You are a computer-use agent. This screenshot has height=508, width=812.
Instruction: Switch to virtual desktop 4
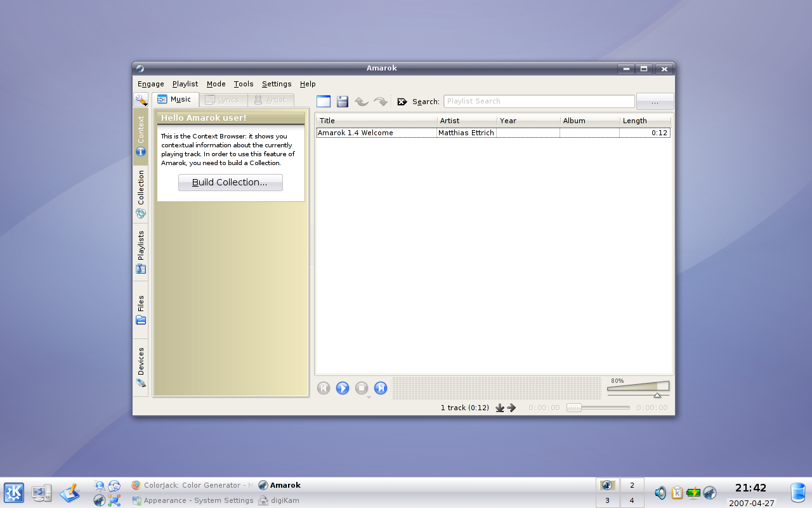pyautogui.click(x=632, y=500)
